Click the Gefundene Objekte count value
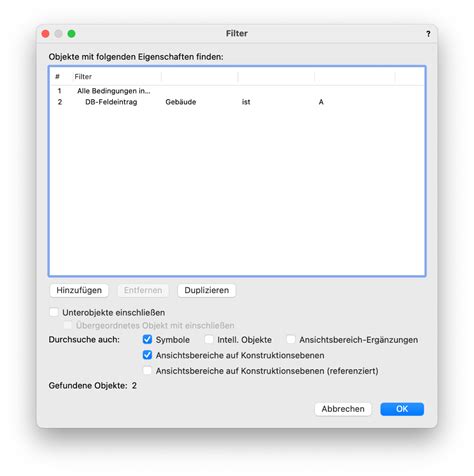 [x=134, y=386]
